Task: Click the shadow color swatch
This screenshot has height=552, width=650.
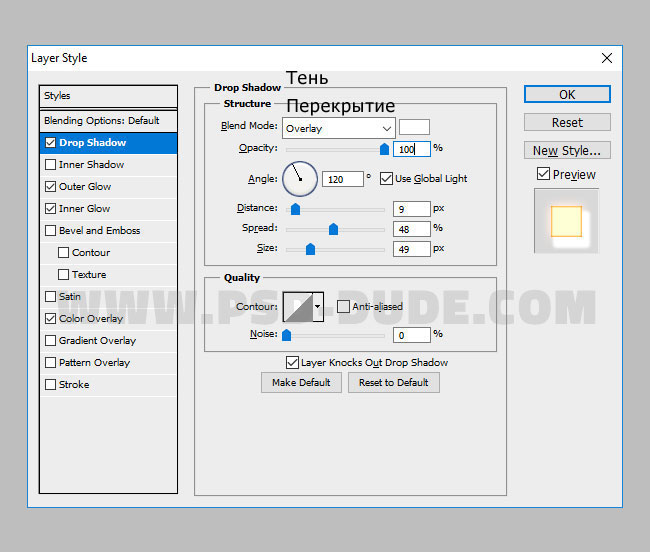Action: click(414, 127)
